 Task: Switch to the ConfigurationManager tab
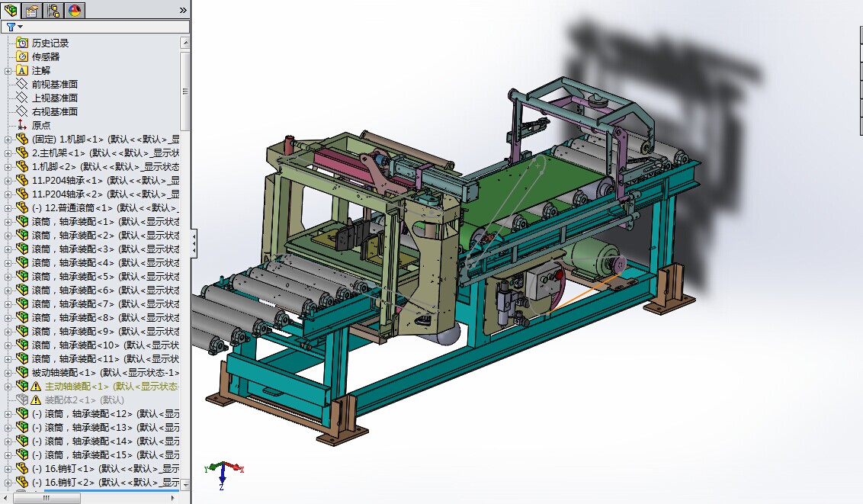[x=53, y=10]
